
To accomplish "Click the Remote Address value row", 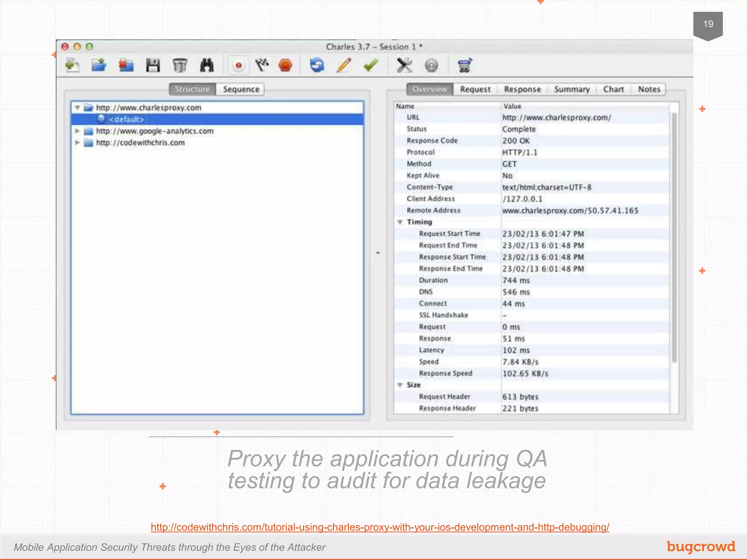I will [570, 211].
